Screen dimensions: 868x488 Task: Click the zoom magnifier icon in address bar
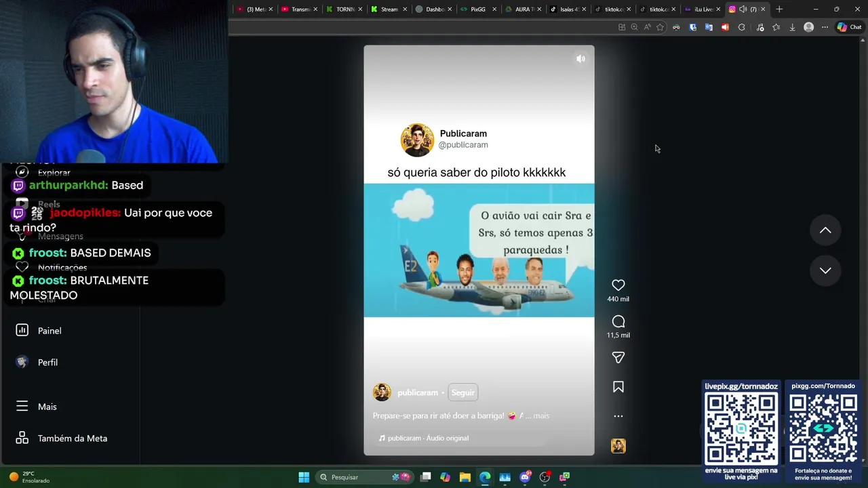coord(634,27)
